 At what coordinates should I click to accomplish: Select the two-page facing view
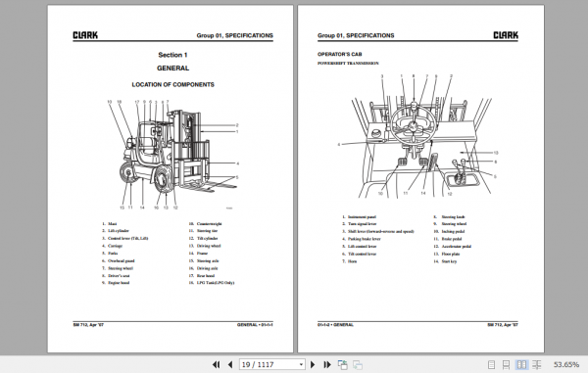pyautogui.click(x=521, y=364)
